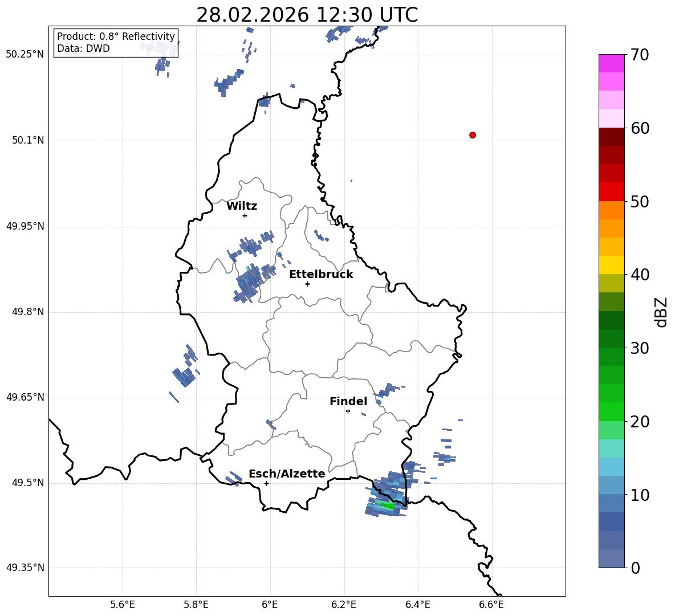The image size is (675, 616).
Task: Click the red radar site dot
Action: (x=473, y=135)
